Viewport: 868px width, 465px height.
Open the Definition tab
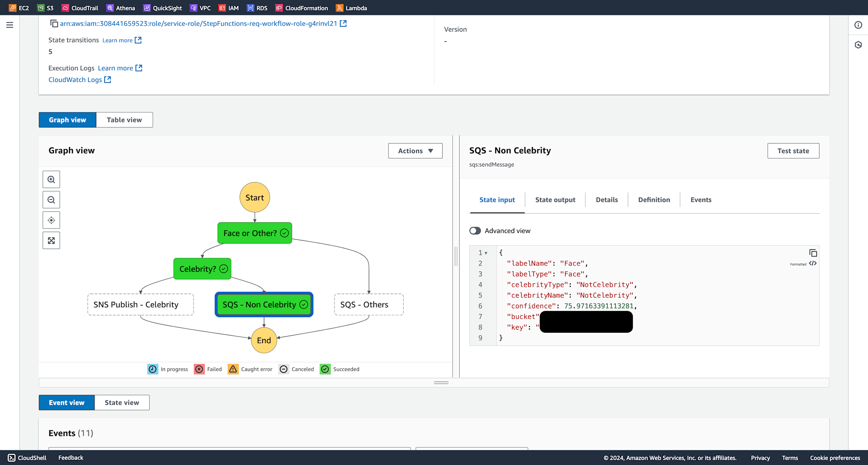pos(654,200)
